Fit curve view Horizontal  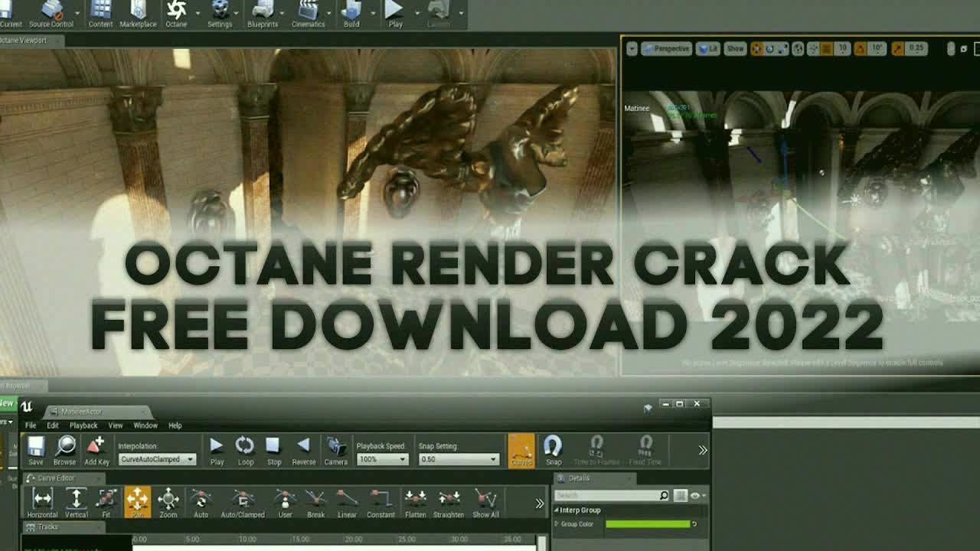(43, 503)
